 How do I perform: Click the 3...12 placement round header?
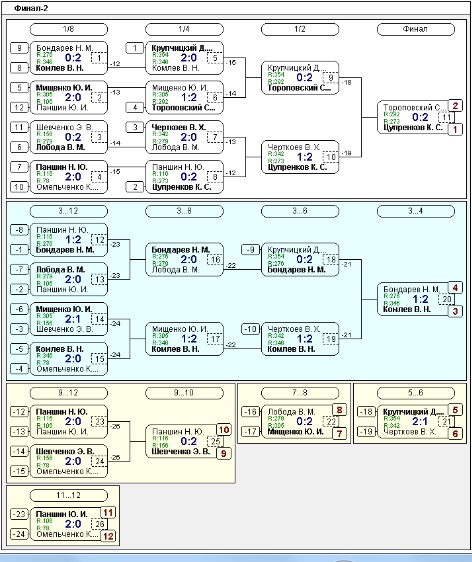pos(68,211)
